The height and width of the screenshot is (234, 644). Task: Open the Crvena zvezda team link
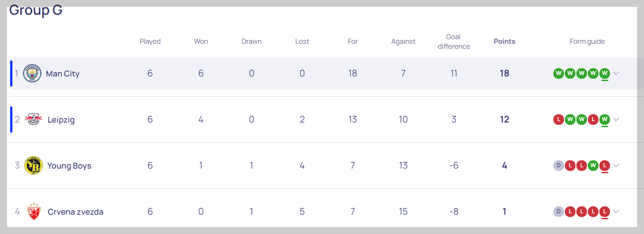[x=75, y=212]
